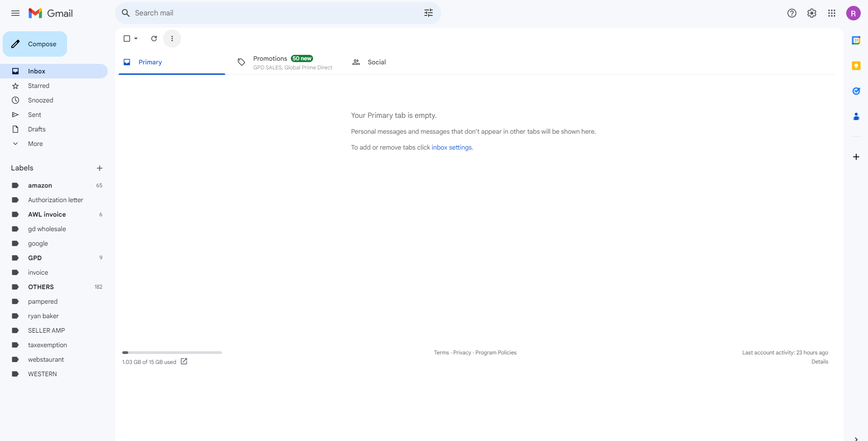868x441 pixels.
Task: Open the More options three-dot menu
Action: [x=172, y=39]
